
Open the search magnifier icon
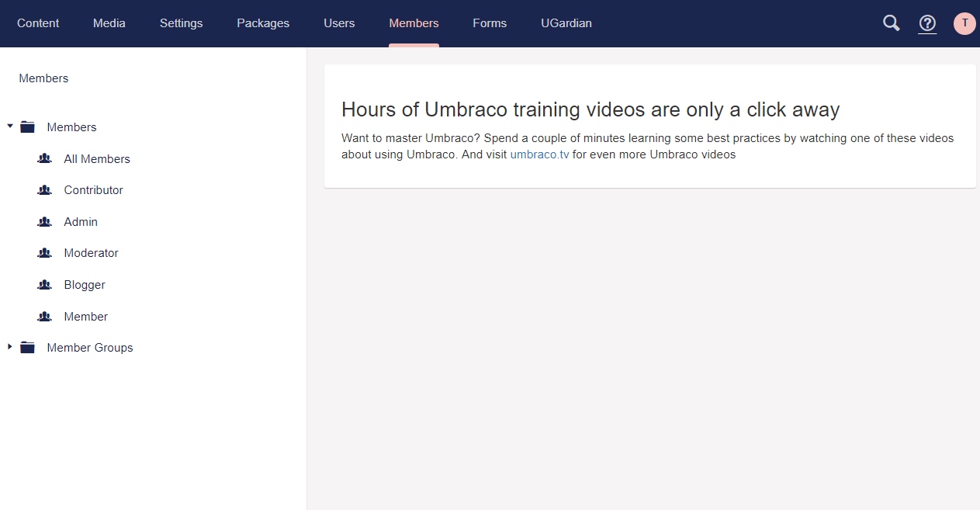tap(892, 23)
